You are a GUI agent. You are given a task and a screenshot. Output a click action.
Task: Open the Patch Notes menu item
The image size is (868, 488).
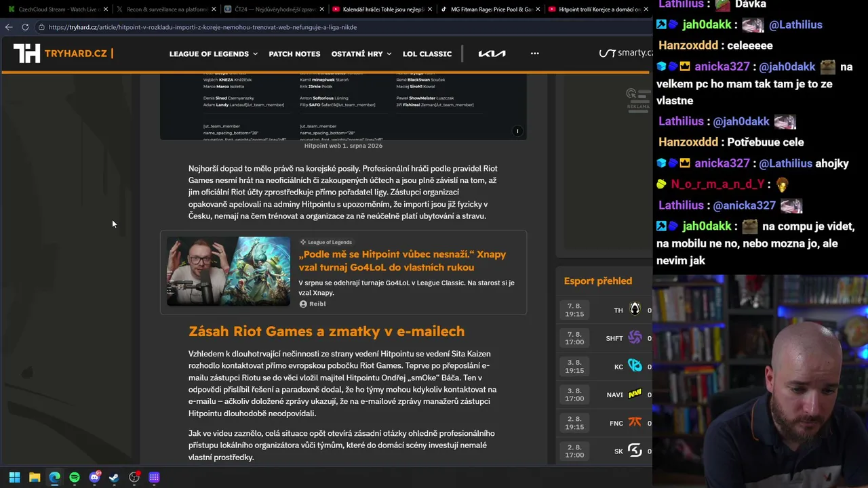[294, 54]
